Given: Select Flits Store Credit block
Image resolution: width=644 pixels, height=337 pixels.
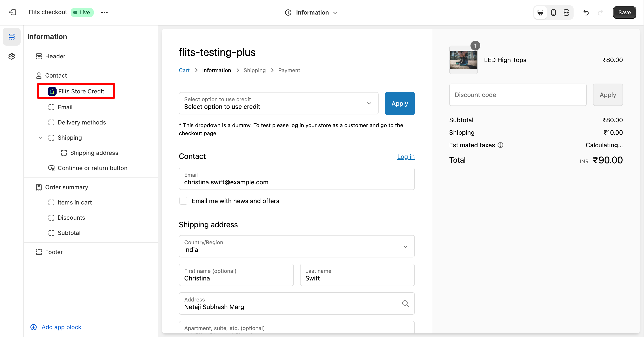Looking at the screenshot, I should tap(81, 91).
